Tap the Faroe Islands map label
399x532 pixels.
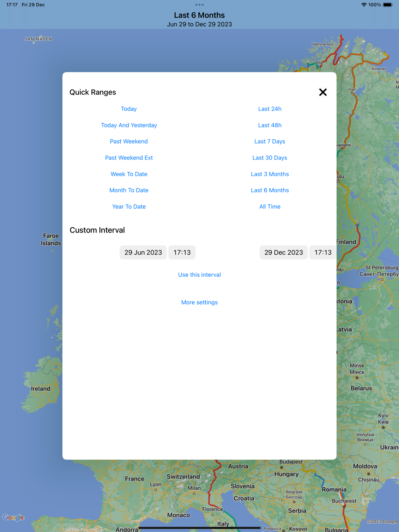click(51, 240)
